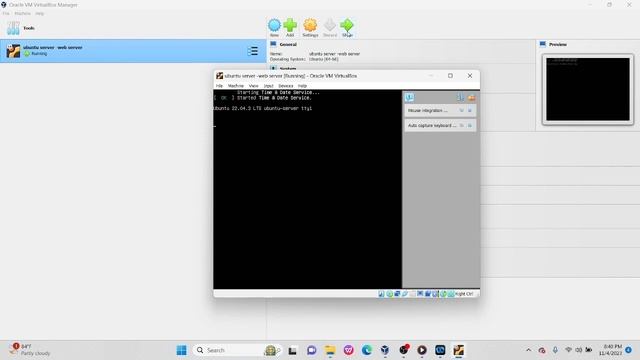Image resolution: width=640 pixels, height=360 pixels.
Task: Open the weather widget on taskbar
Action: [31, 350]
